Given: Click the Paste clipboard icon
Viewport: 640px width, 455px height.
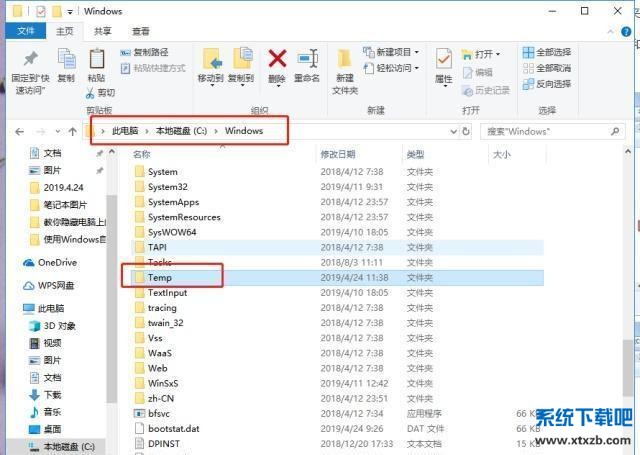Looking at the screenshot, I should click(96, 59).
